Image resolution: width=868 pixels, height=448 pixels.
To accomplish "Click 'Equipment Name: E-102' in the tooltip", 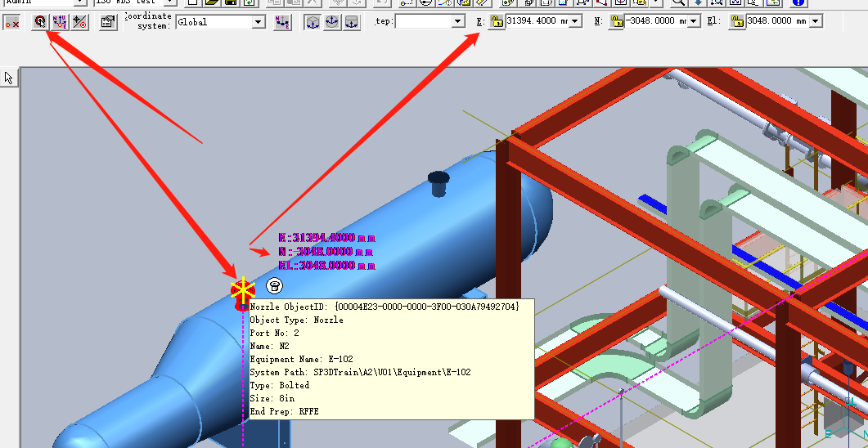I will (302, 359).
